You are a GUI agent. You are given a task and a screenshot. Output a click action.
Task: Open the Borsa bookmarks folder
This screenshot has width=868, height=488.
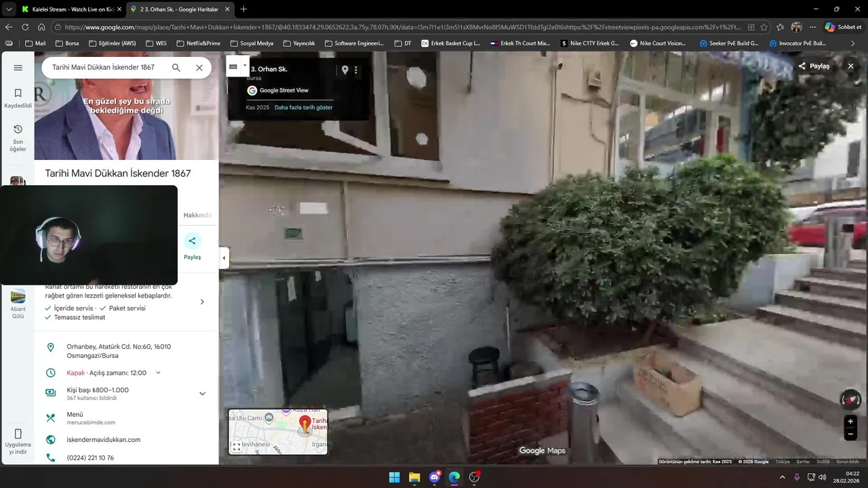tap(67, 43)
